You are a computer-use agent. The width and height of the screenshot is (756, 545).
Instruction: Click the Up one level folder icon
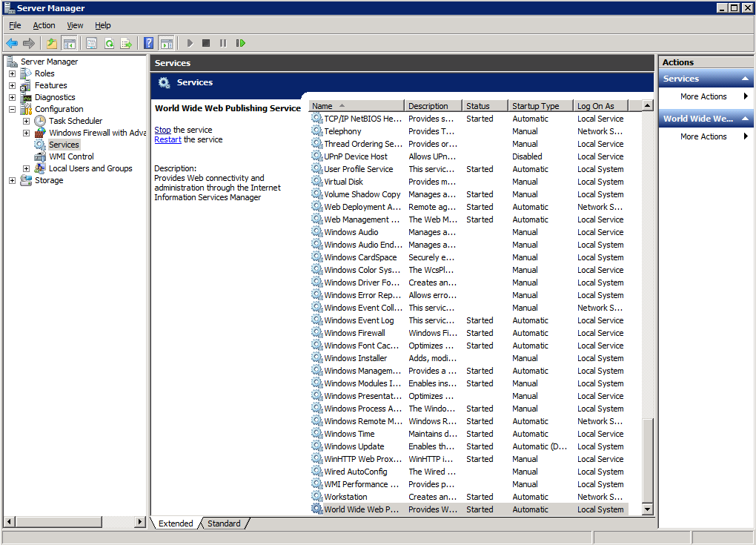[52, 44]
